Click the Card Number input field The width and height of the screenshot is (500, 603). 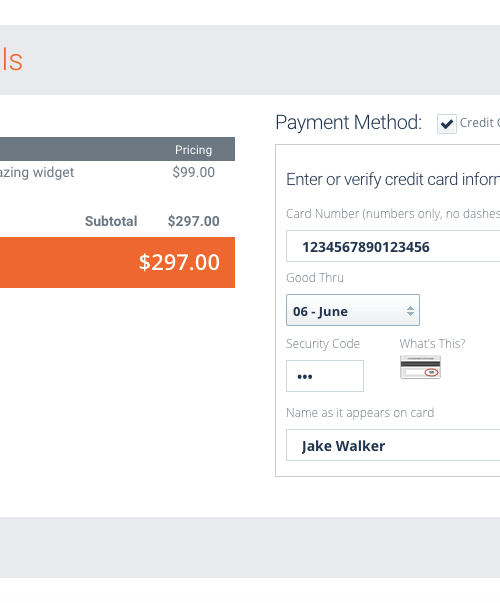coord(393,246)
